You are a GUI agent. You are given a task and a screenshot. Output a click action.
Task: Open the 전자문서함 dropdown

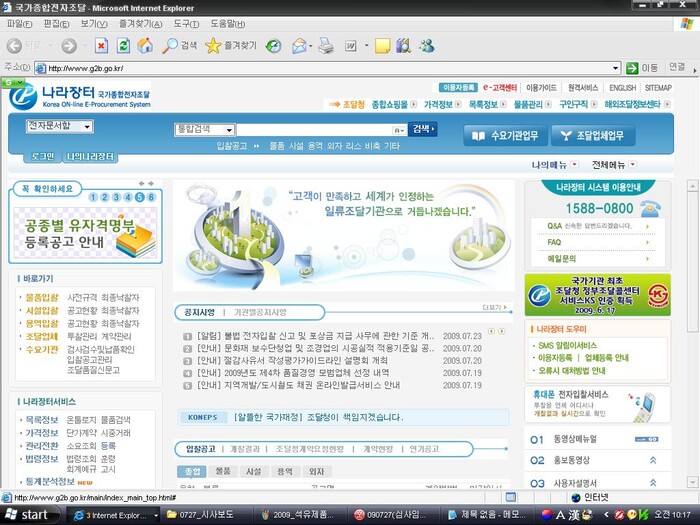pos(60,126)
